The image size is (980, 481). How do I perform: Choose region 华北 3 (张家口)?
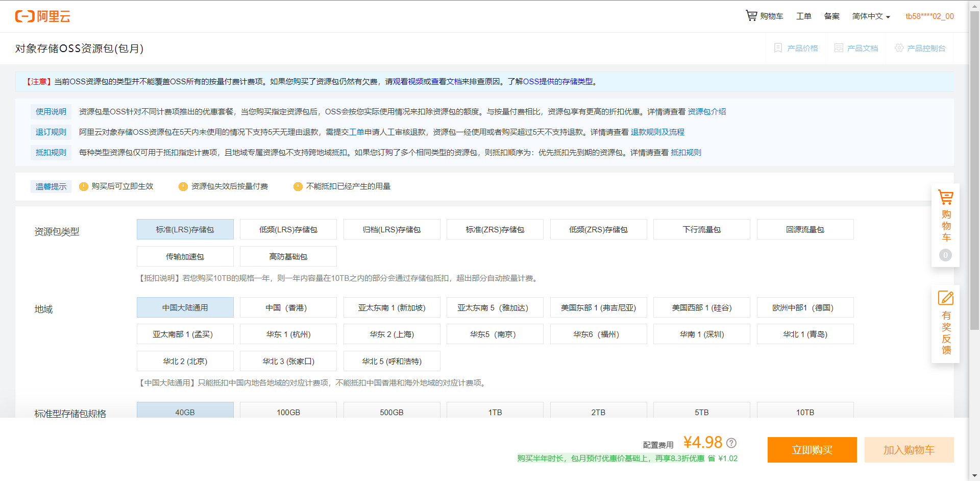[x=288, y=361]
